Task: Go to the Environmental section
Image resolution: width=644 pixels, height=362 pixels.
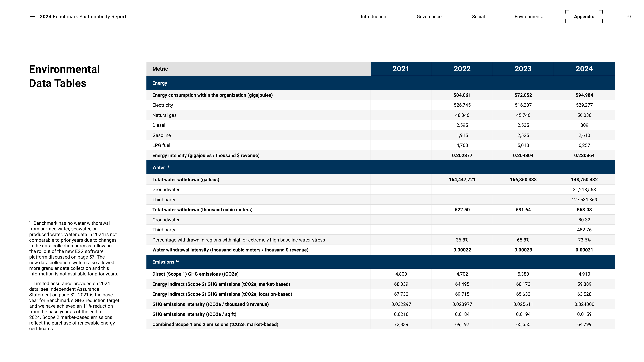Action: [x=529, y=16]
